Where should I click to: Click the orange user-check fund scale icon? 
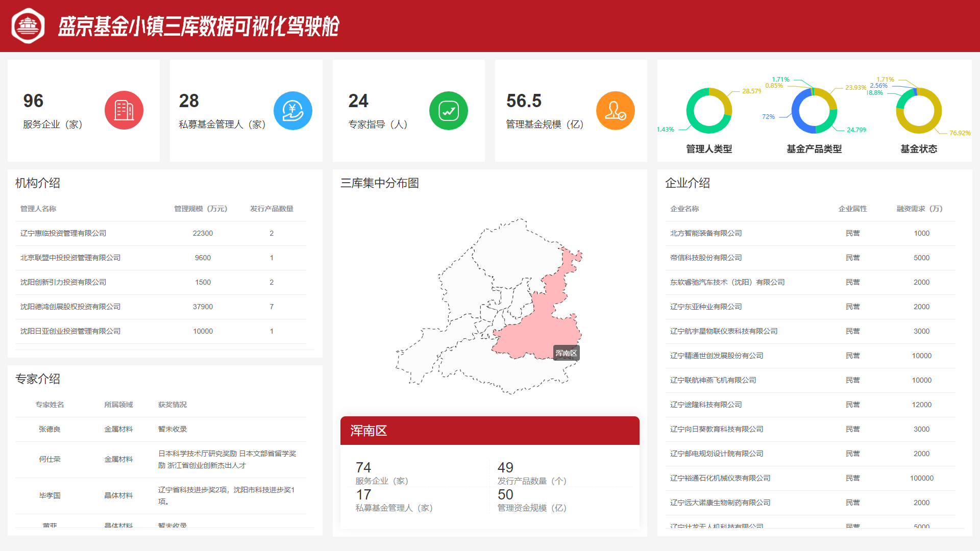[x=615, y=110]
